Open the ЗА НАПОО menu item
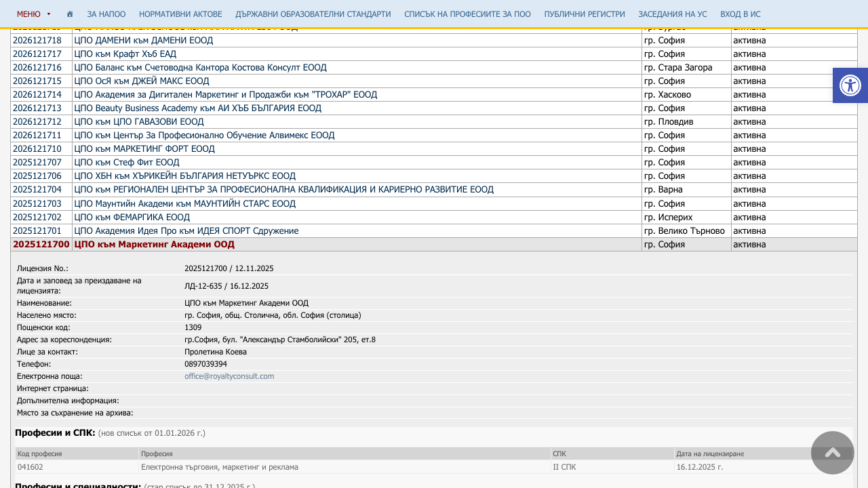Screen dimensions: 868x488 coord(106,14)
